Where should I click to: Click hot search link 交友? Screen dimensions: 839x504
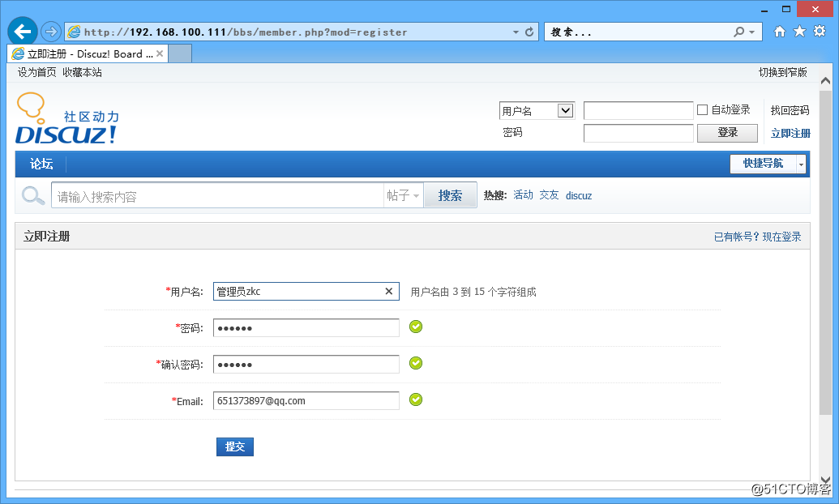pos(549,194)
